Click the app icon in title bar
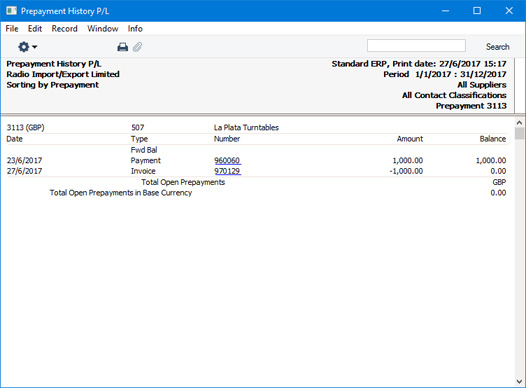Screen dimensions: 526x388 click(x=11, y=11)
